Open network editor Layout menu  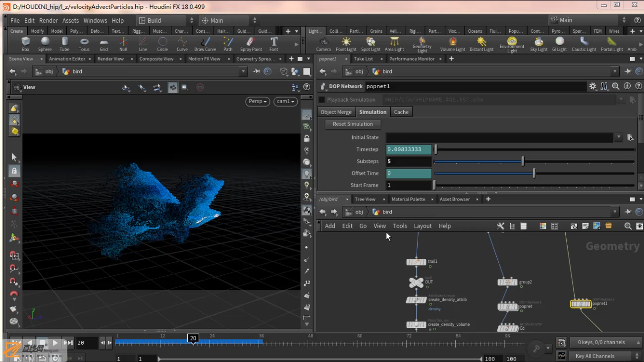point(423,226)
